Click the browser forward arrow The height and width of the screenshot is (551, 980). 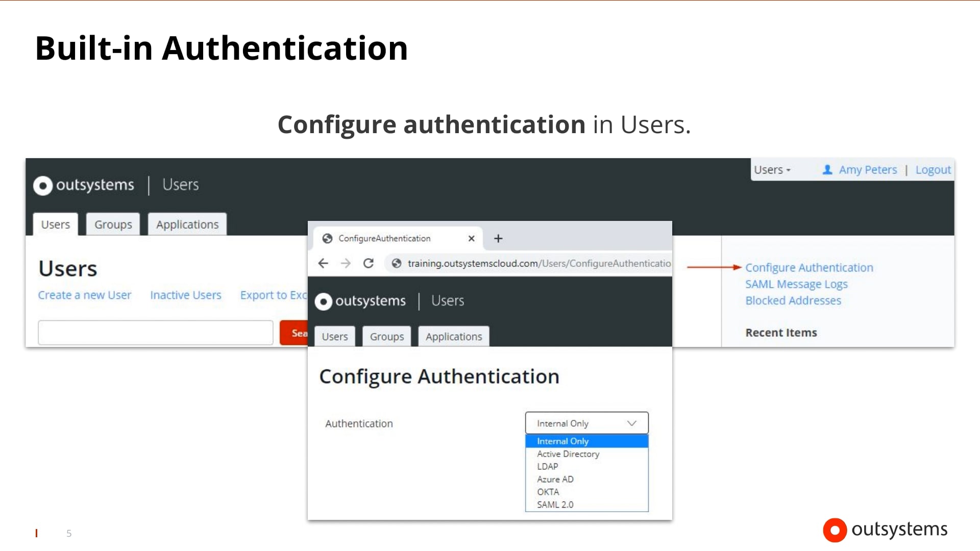coord(346,263)
